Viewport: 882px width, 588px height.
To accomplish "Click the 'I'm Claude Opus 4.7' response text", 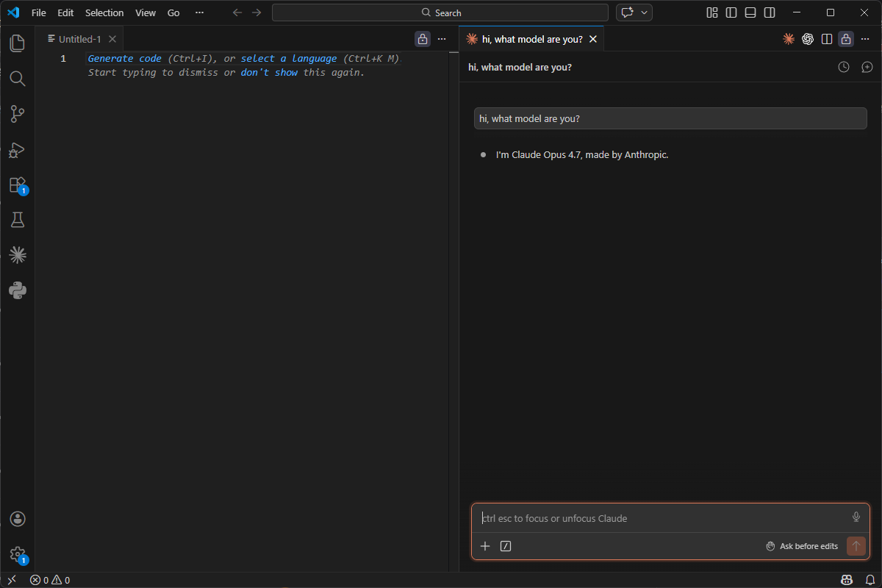I will (582, 154).
